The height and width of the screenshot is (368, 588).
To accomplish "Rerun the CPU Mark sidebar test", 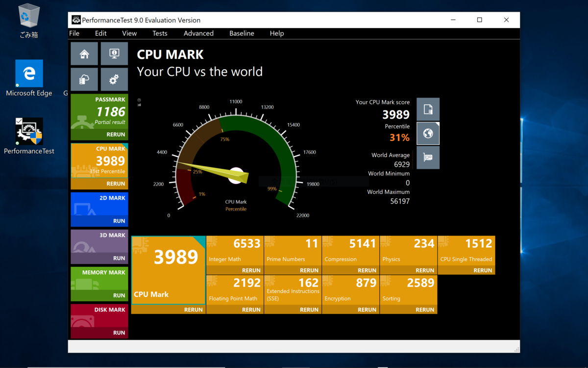I will (116, 184).
